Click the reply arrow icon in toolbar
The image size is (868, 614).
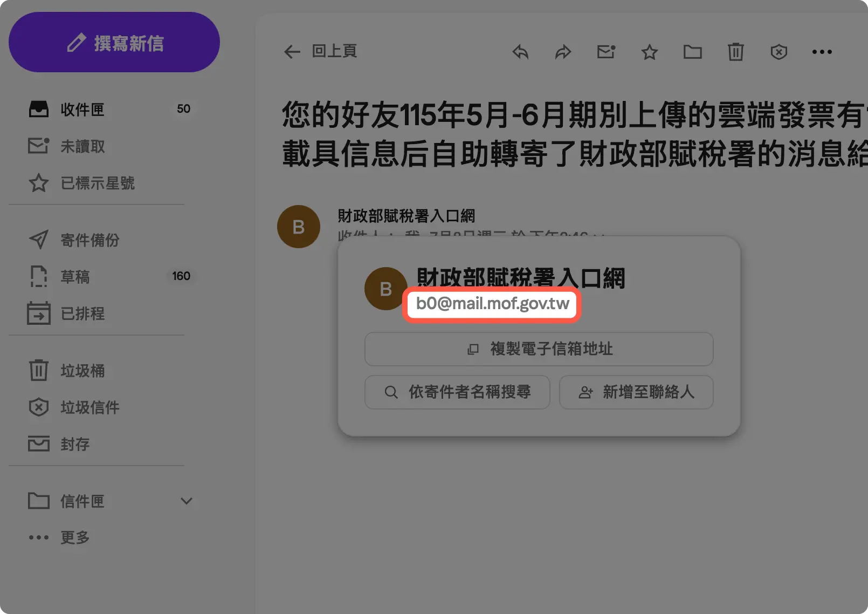tap(520, 52)
